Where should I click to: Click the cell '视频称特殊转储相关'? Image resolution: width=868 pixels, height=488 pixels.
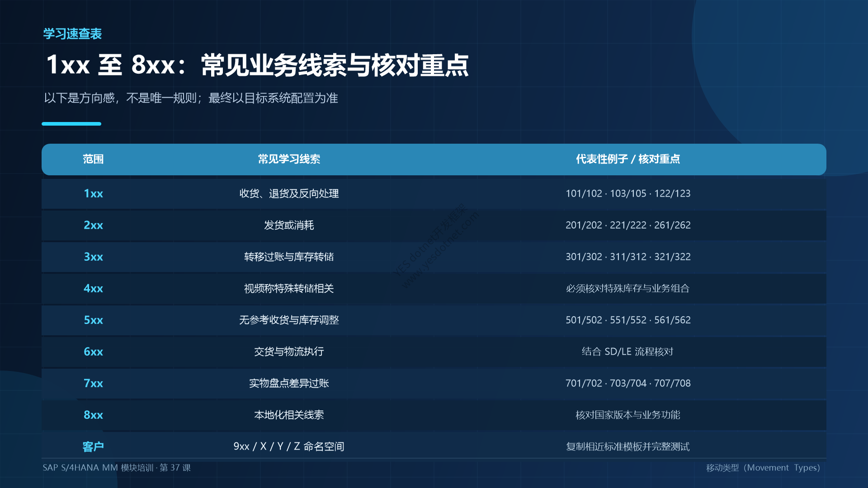pos(289,288)
